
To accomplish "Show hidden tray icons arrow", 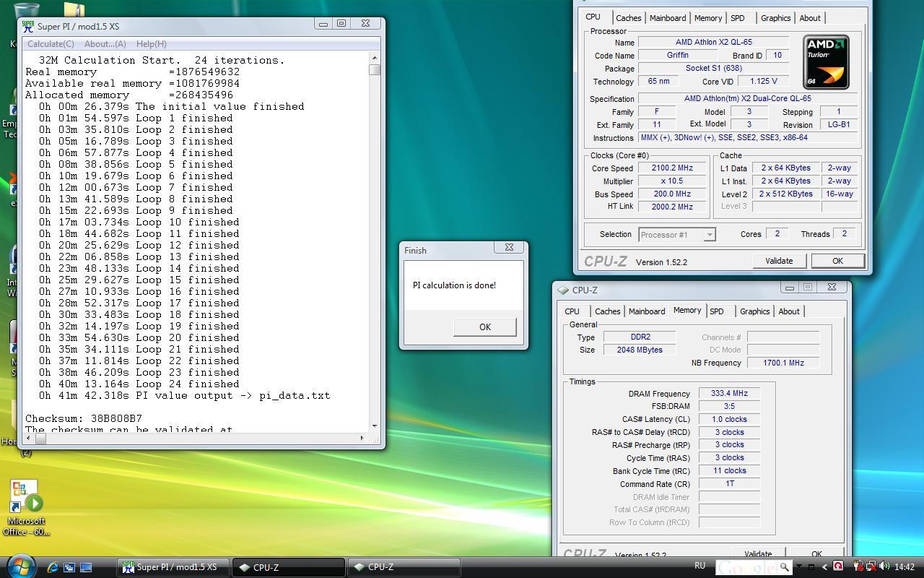I will click(x=824, y=567).
